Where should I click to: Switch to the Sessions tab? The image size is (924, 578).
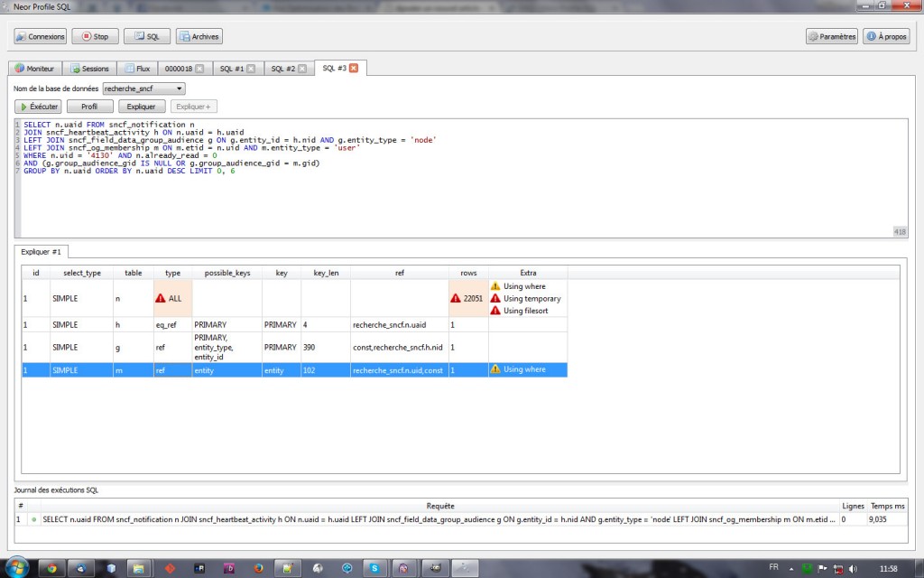coord(90,69)
